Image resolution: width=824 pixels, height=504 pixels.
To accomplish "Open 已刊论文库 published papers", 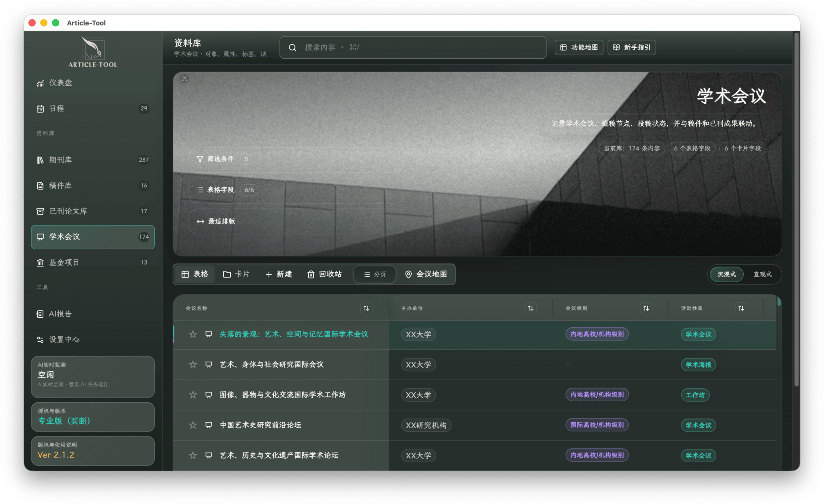I will click(x=93, y=211).
